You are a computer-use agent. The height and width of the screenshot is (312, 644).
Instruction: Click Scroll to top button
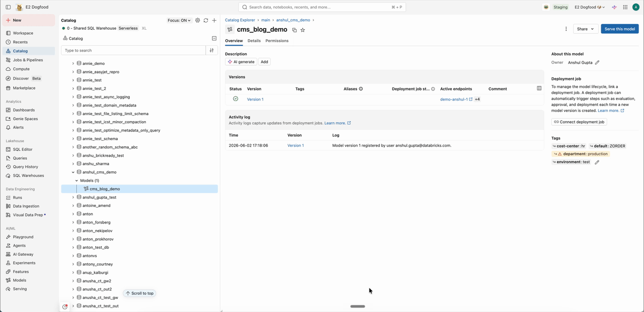[139, 293]
